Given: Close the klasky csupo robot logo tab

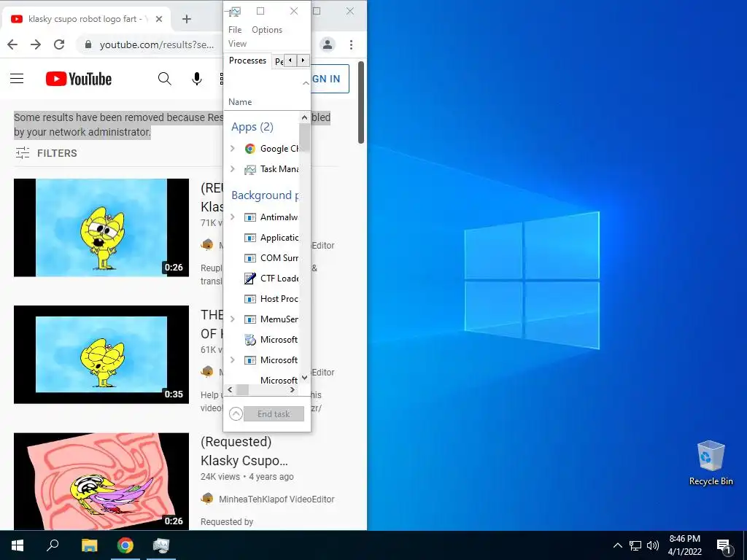Looking at the screenshot, I should [159, 19].
